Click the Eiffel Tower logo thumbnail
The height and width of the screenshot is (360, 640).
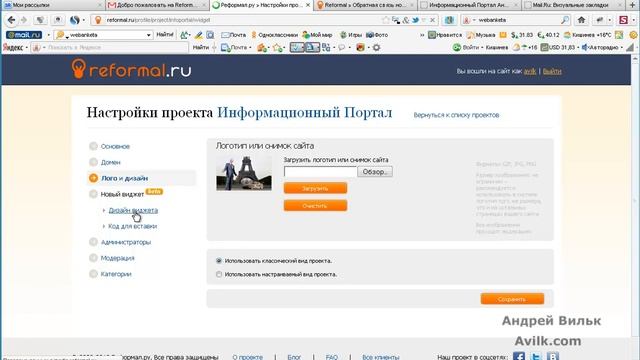(x=244, y=173)
